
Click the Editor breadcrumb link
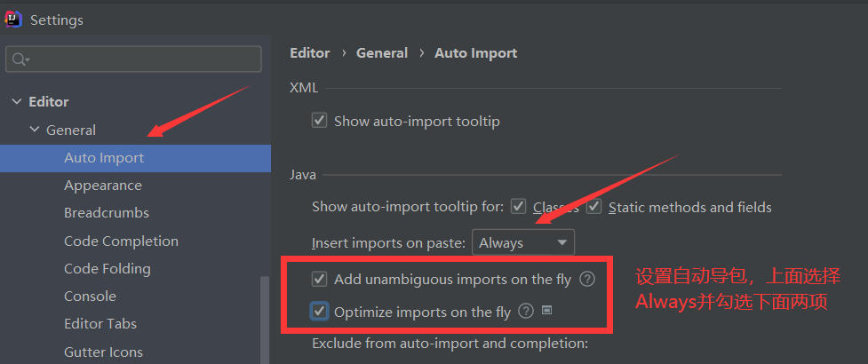(x=309, y=53)
